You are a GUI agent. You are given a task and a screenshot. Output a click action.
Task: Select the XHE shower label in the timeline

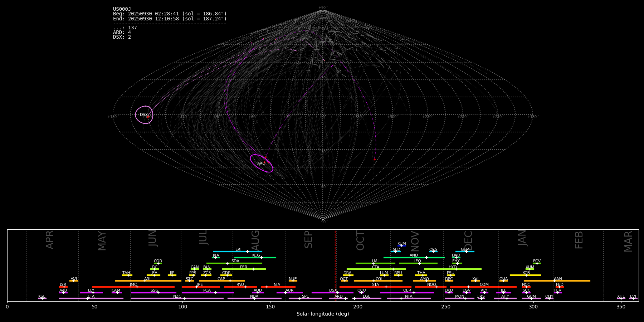point(621,297)
